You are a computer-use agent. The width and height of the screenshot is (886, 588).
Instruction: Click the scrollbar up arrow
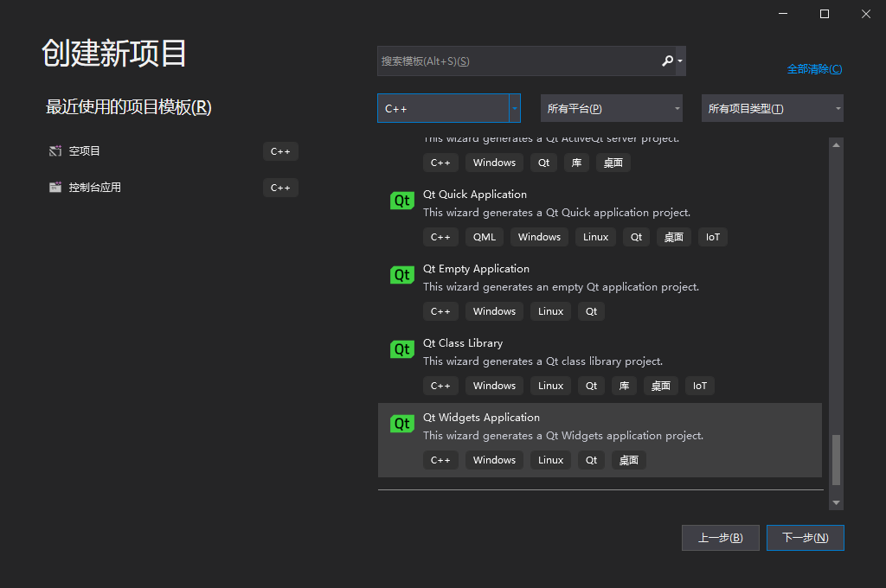tap(837, 145)
